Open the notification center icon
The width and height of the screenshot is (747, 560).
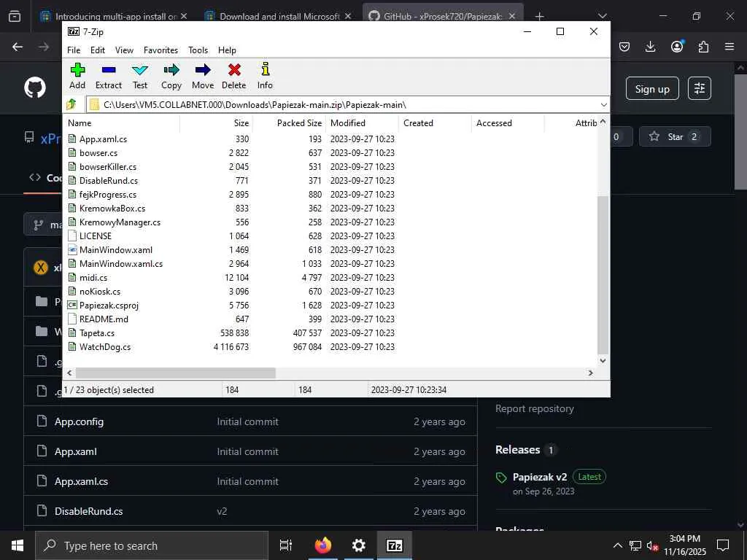pos(723,545)
